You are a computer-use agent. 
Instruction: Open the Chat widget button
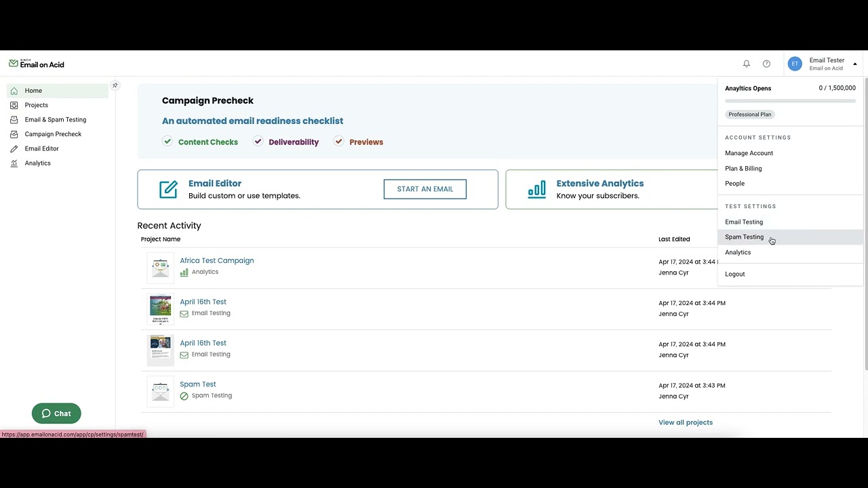56,413
